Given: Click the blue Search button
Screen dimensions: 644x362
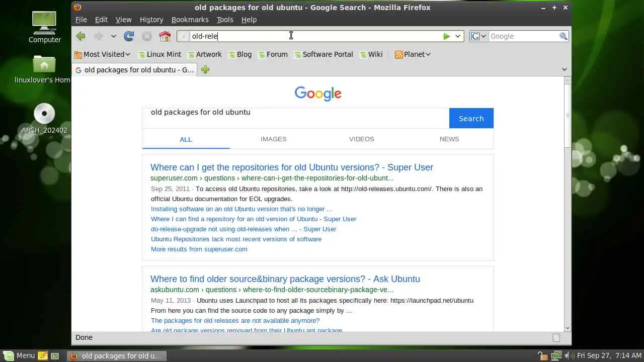Looking at the screenshot, I should [471, 118].
